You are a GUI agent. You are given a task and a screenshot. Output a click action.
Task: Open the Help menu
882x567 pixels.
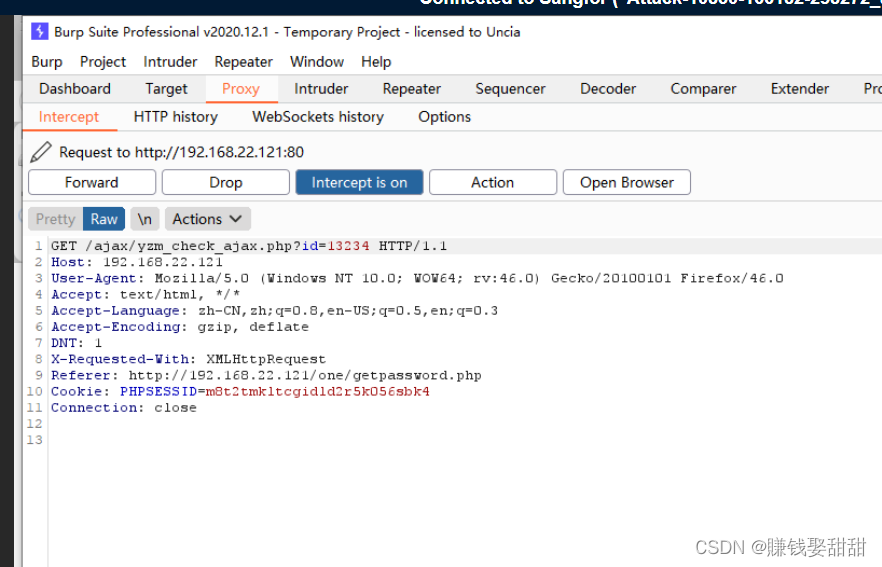pos(376,62)
